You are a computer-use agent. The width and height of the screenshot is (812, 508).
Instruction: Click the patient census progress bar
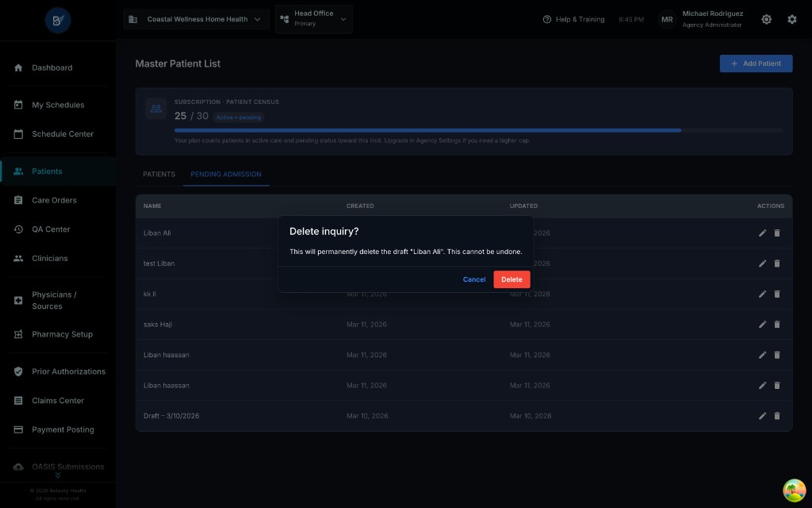[x=478, y=131]
